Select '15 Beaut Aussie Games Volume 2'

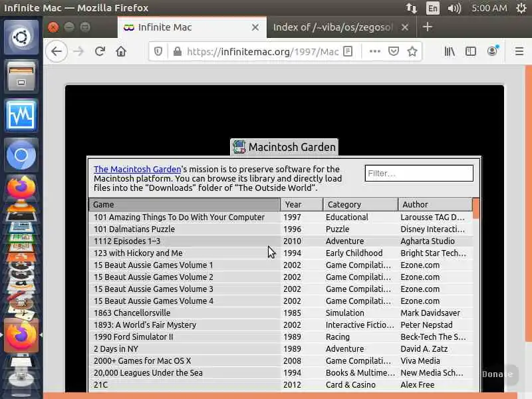tap(280, 277)
